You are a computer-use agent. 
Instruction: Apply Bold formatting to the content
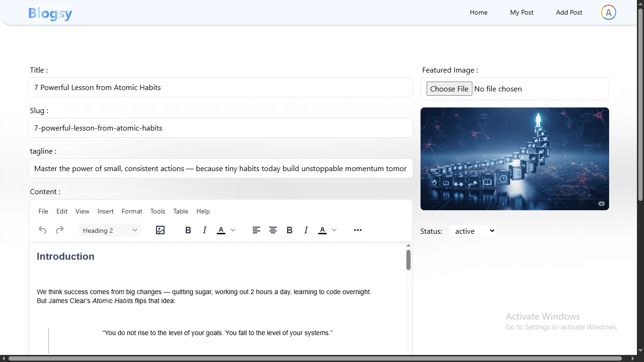[x=188, y=230]
